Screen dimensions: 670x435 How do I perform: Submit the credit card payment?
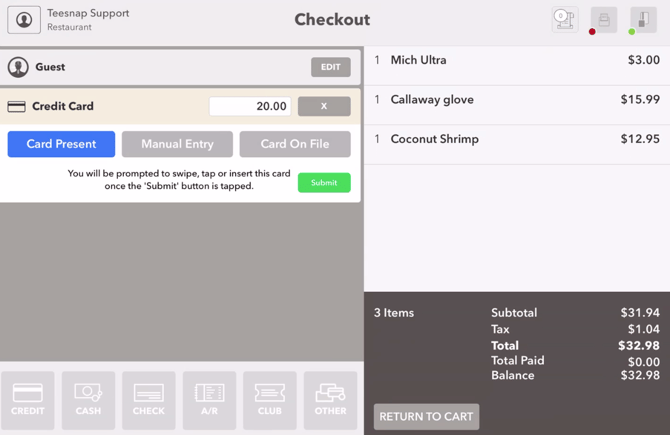coord(324,182)
